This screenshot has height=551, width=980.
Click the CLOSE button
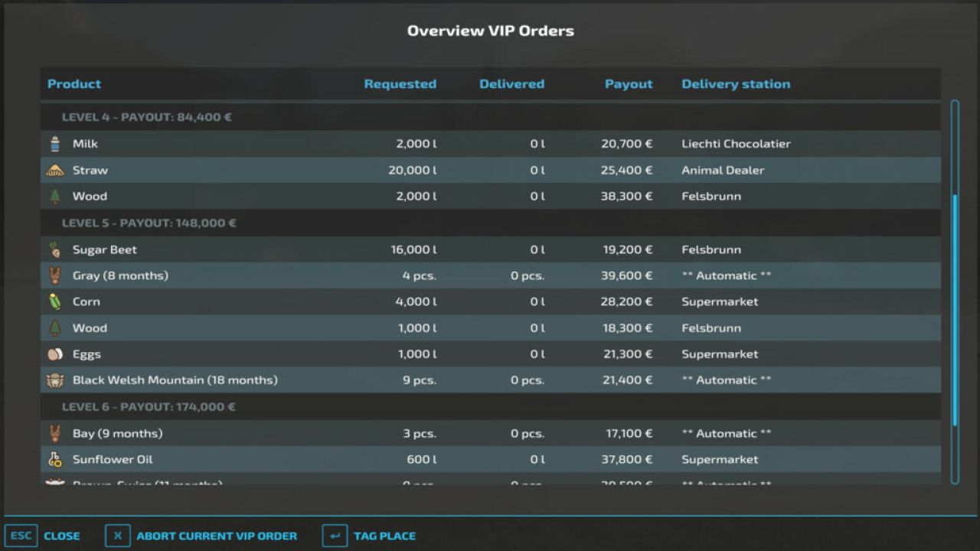(x=61, y=536)
